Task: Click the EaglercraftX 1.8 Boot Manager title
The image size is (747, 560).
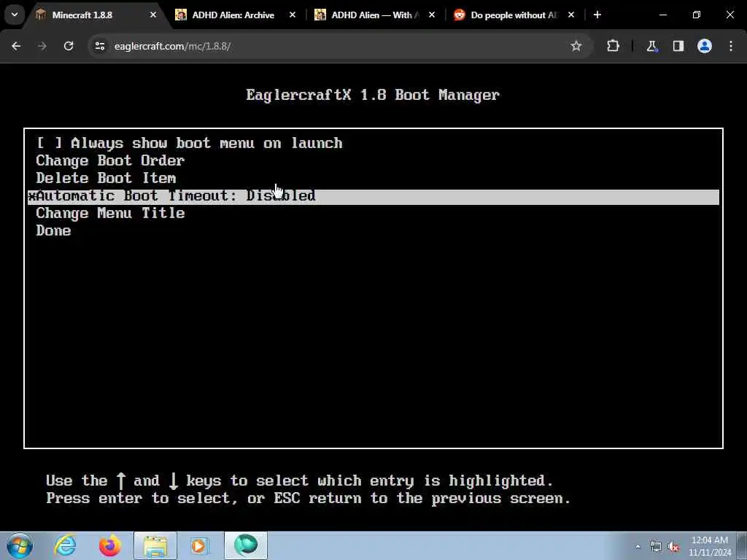Action: pos(373,96)
